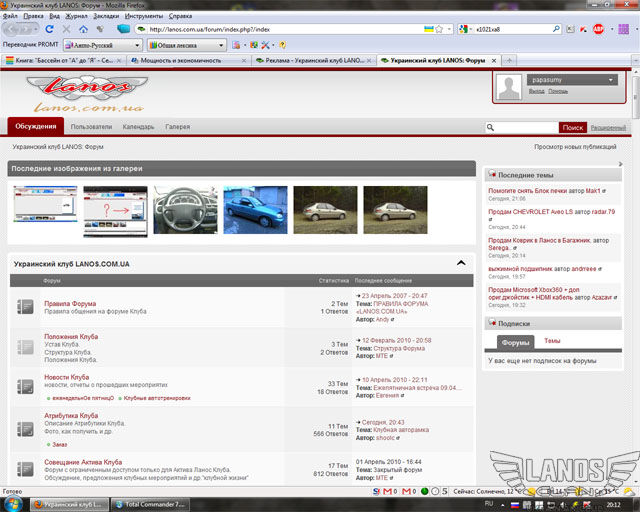Click the magnifier icon in forum search
The width and height of the screenshot is (640, 512).
[490, 128]
